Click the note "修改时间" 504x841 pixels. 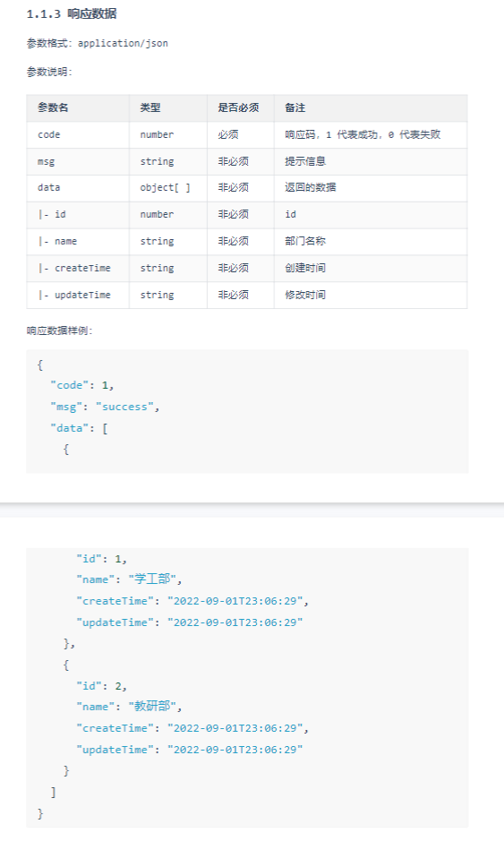[305, 295]
